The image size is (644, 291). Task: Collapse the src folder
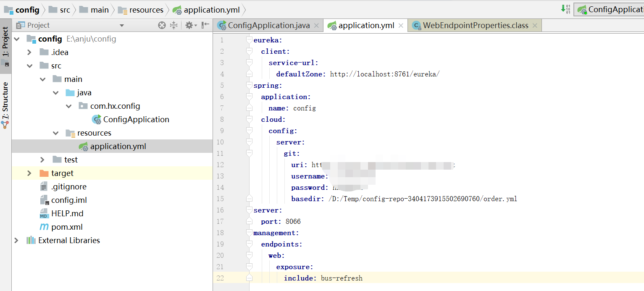tap(29, 66)
